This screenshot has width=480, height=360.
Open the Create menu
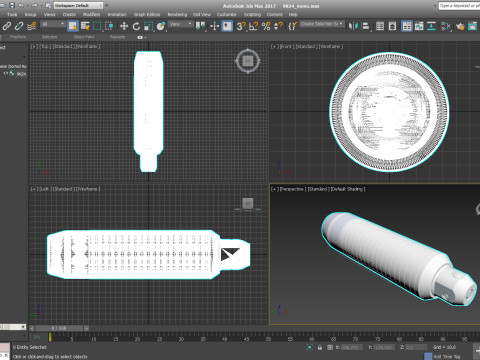(x=69, y=15)
